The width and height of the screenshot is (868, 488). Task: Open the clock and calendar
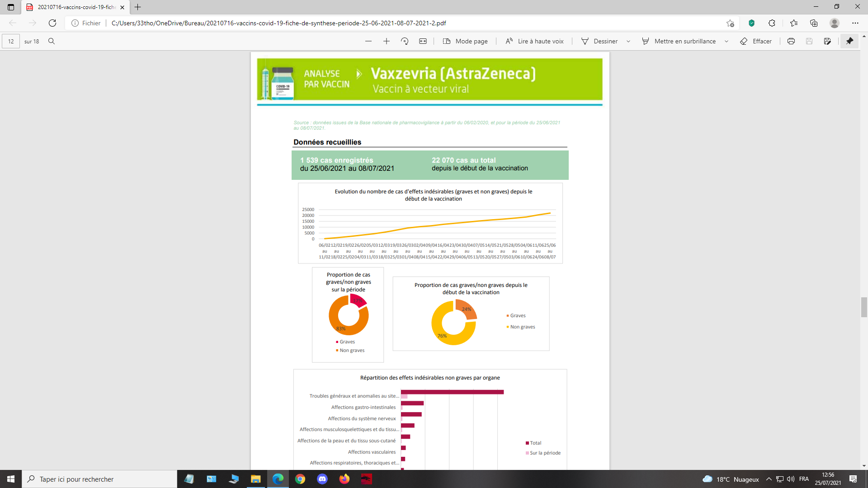828,479
